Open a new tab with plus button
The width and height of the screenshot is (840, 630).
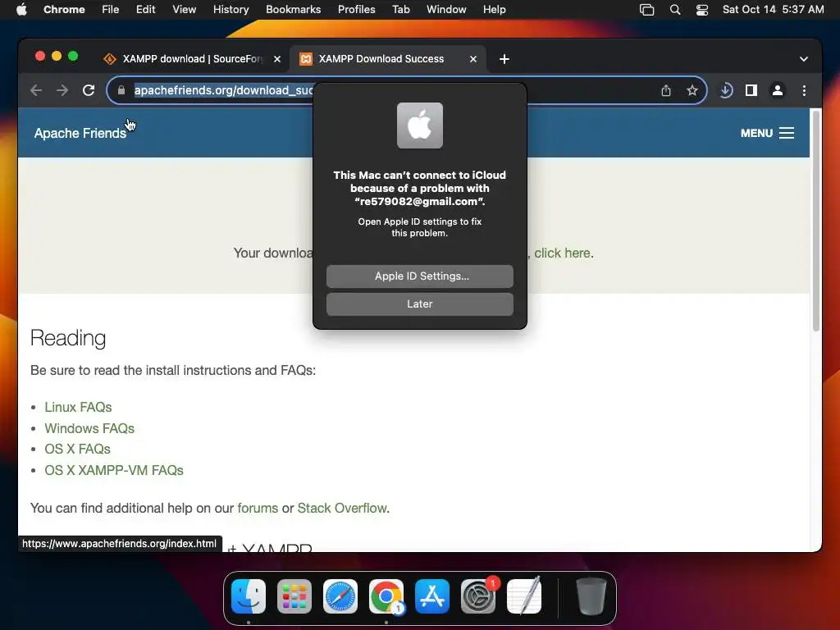504,59
